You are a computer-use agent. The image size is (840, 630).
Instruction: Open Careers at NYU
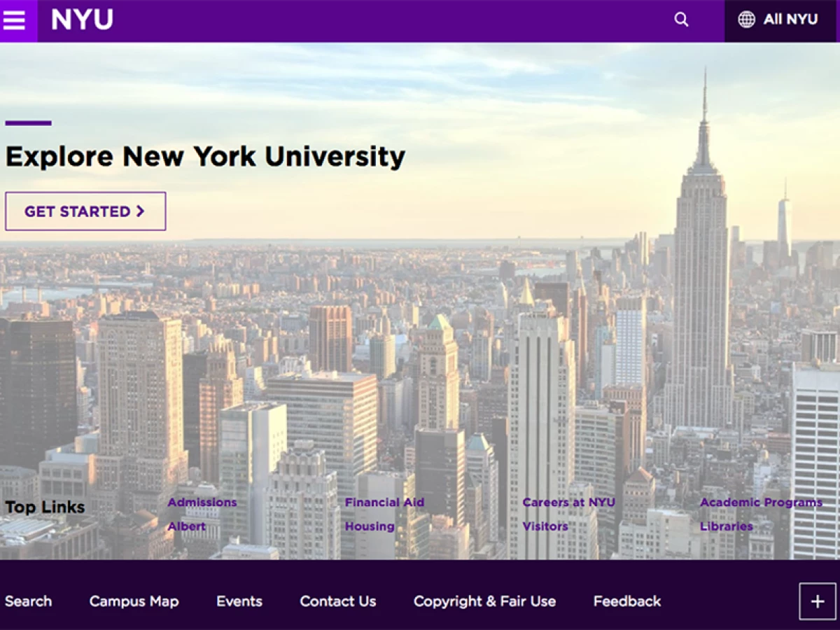(569, 503)
